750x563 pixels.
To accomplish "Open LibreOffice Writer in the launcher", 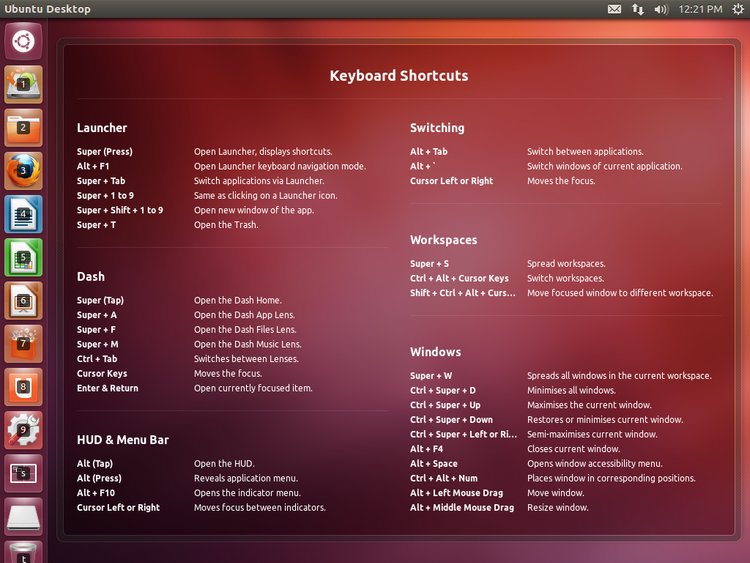I will point(23,214).
